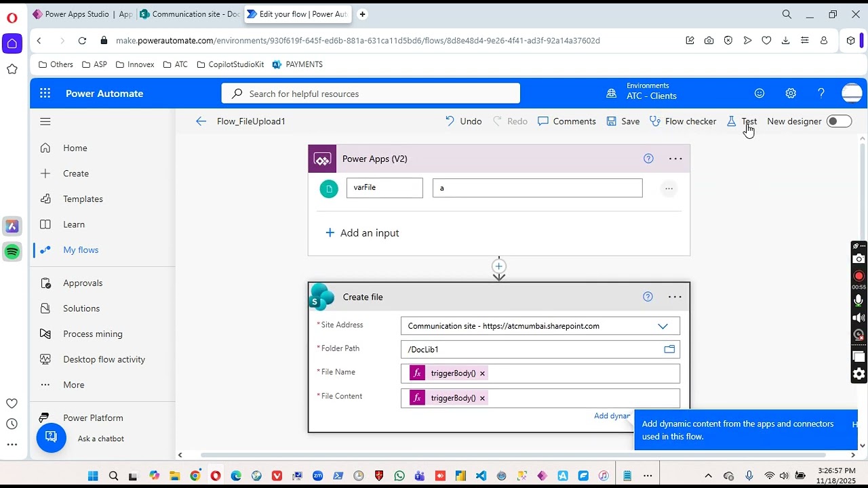868x488 pixels.
Task: Open help for Power Apps (V2) trigger
Action: coord(648,159)
